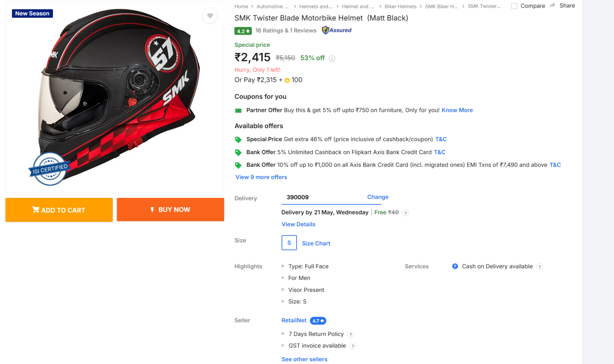Viewport: 614px width, 364px height.
Task: Open 7 Days Return Policy help icon
Action: [x=350, y=334]
